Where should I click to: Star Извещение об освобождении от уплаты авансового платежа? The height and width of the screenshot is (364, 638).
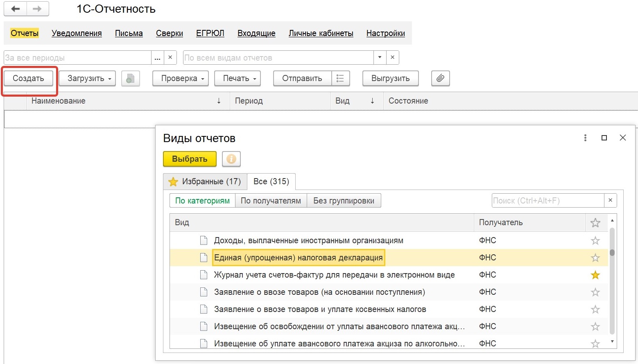(x=595, y=327)
